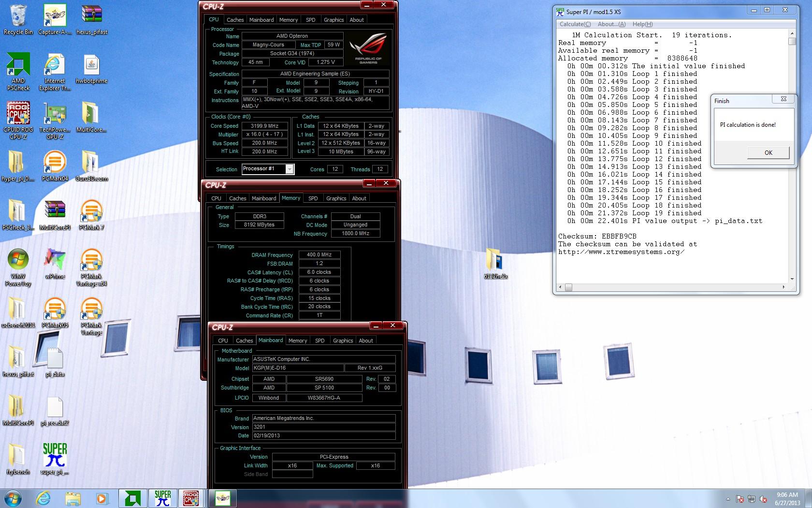Click Super PI horizontal scrollbar right arrow

783,287
